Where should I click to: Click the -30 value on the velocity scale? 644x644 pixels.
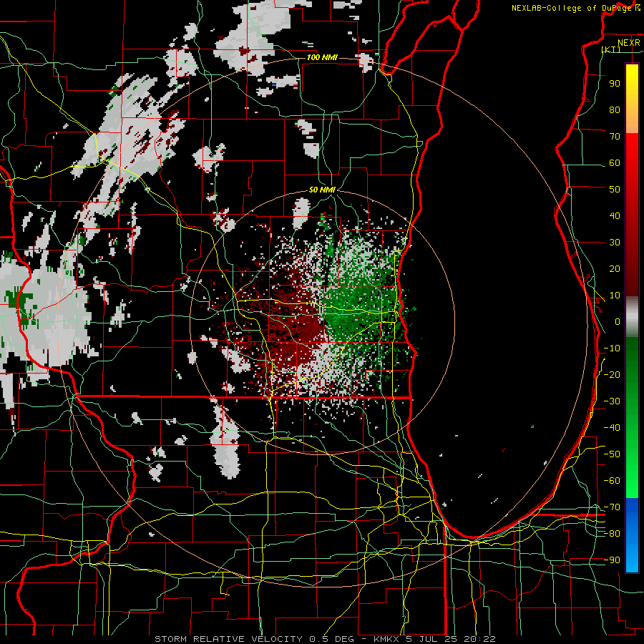pos(612,401)
